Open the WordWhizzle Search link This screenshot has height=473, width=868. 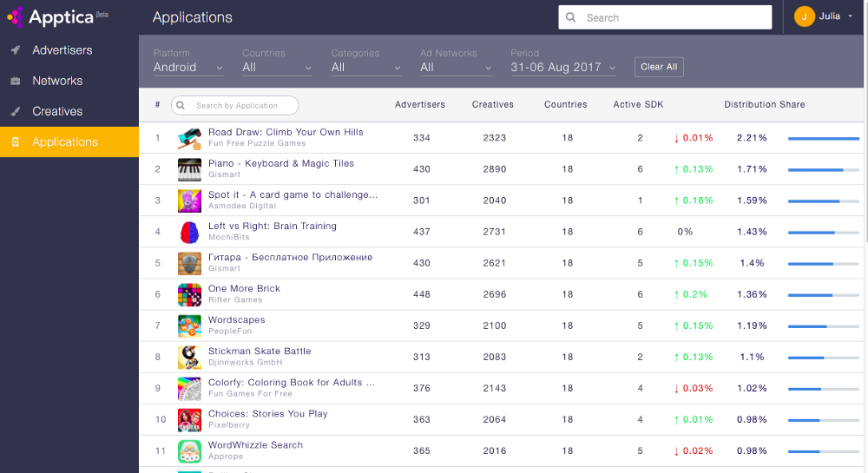256,444
